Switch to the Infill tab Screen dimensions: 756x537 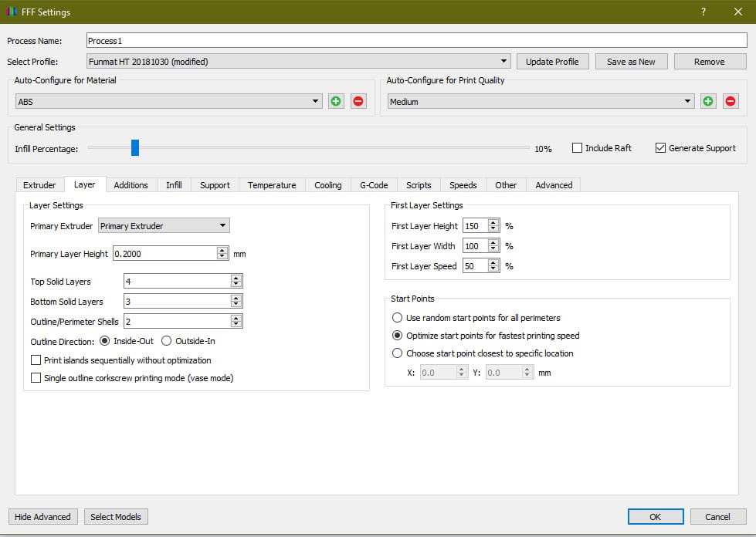click(174, 185)
